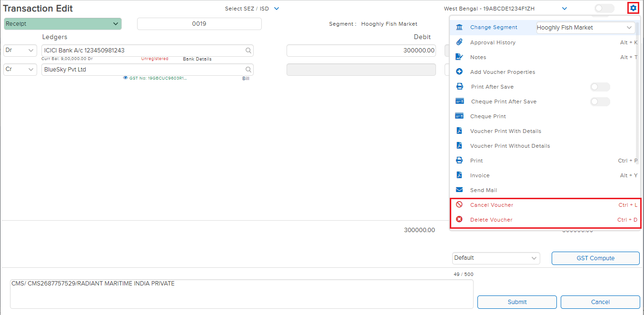Select Voucher Print With Details
Screen dimensions: 644x315
(505, 131)
